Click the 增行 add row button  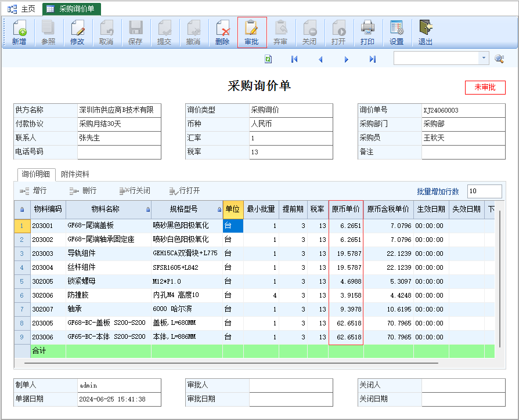pyautogui.click(x=34, y=191)
